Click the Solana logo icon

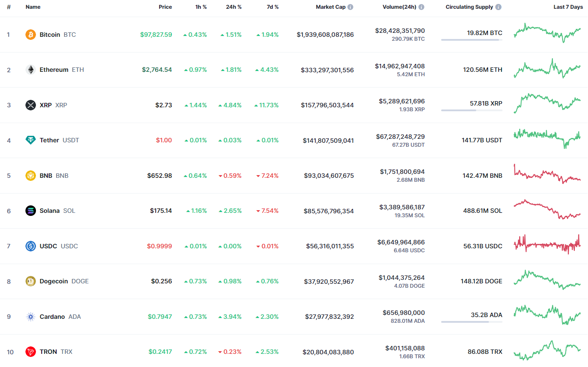click(31, 211)
